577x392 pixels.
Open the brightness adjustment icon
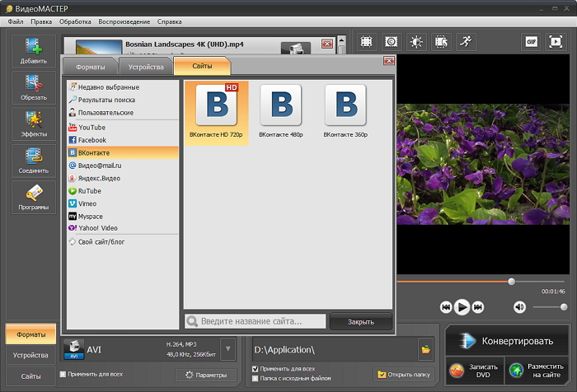pos(416,41)
